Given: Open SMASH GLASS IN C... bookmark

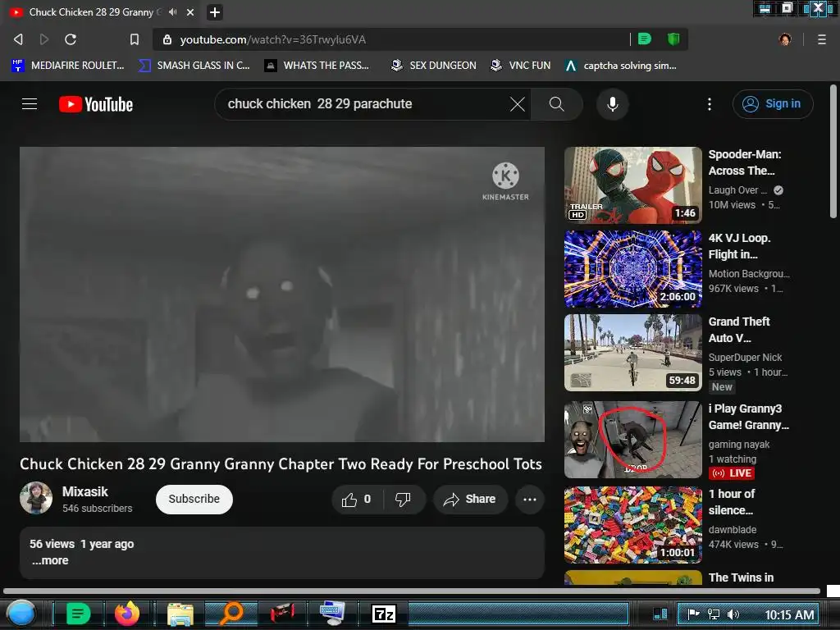Looking at the screenshot, I should pos(194,66).
